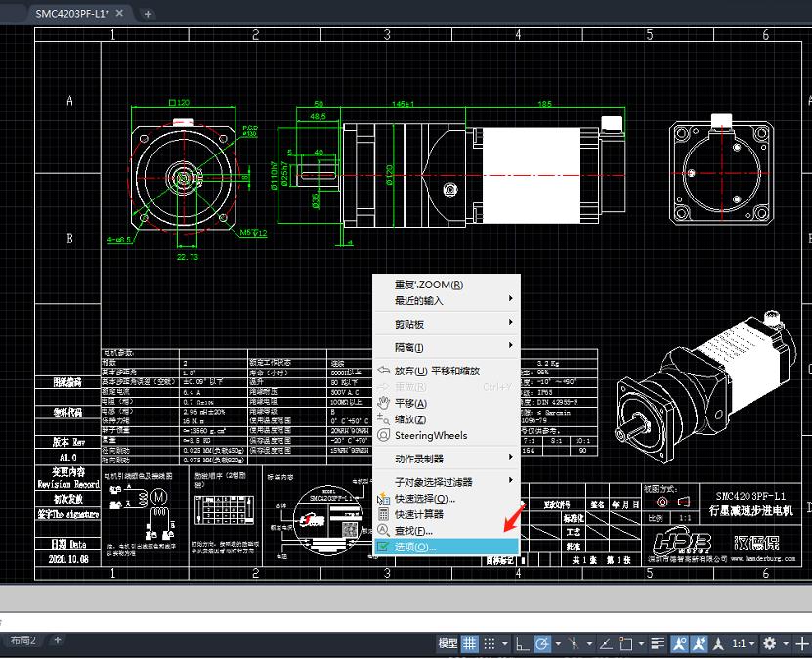Toggle polar tracking in status bar
The height and width of the screenshot is (659, 812).
click(542, 643)
